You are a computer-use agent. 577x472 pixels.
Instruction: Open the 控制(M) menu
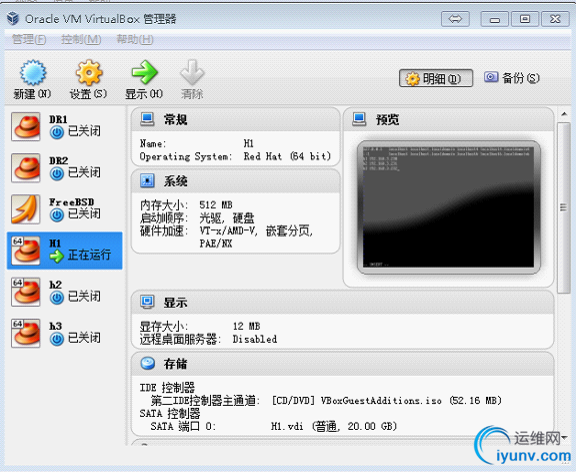tap(81, 39)
